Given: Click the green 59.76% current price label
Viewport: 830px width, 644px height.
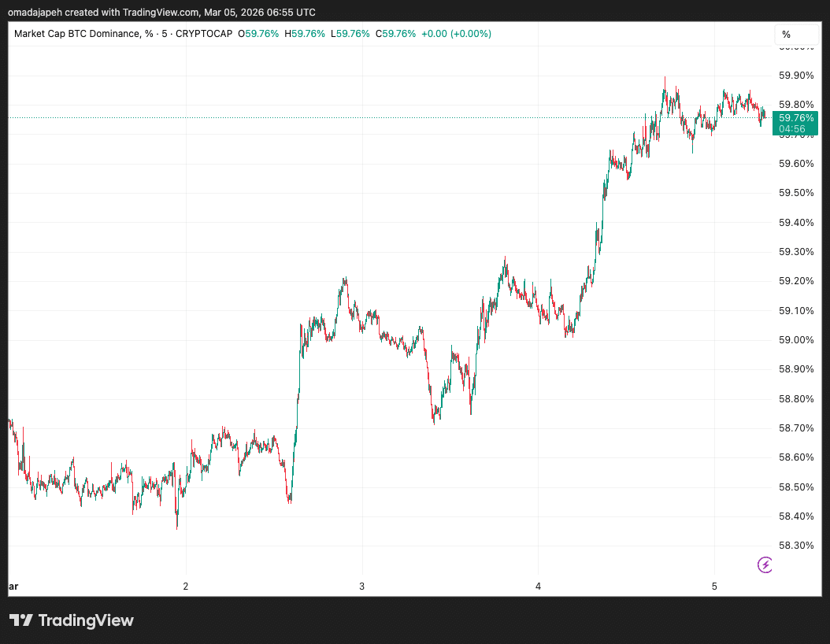Looking at the screenshot, I should [796, 118].
